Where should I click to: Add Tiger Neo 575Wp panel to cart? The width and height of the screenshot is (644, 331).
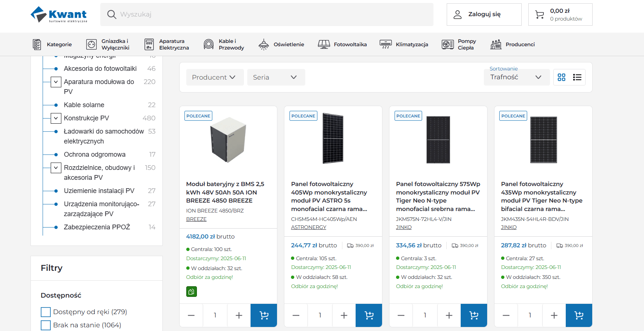pos(474,315)
